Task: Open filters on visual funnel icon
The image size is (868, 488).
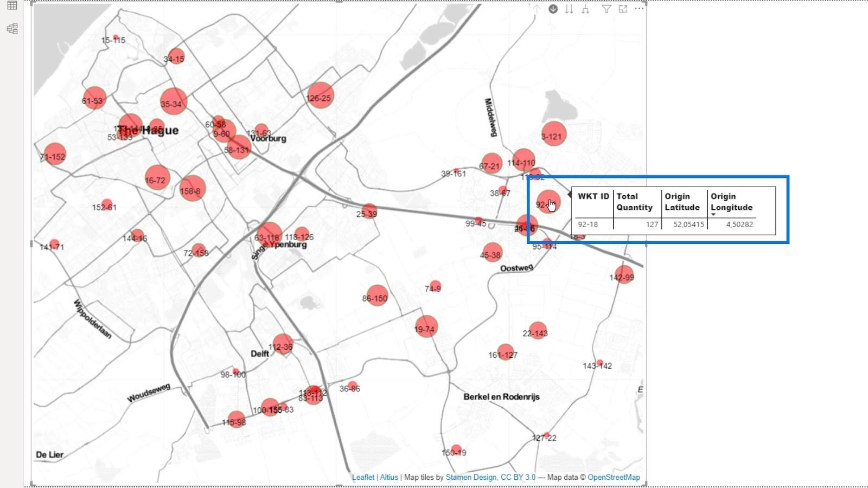Action: [607, 9]
